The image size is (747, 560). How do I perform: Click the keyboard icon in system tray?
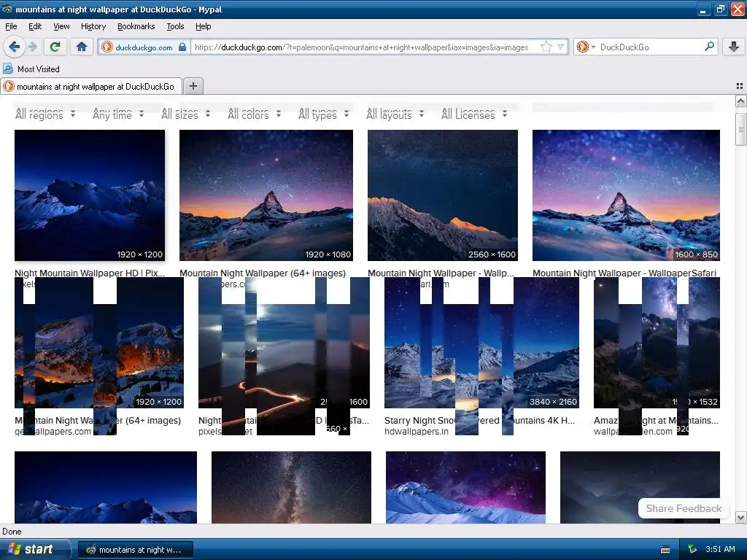(665, 550)
